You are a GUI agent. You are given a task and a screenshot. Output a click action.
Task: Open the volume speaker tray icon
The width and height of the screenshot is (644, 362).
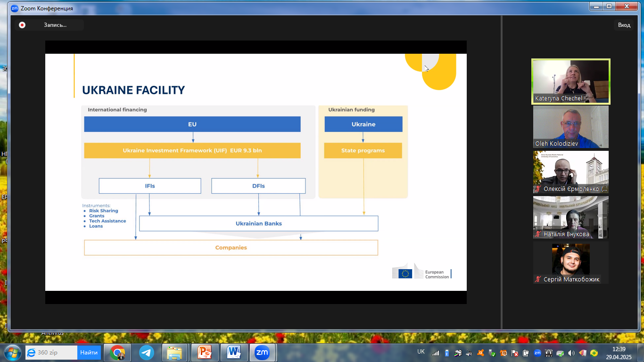click(x=571, y=353)
